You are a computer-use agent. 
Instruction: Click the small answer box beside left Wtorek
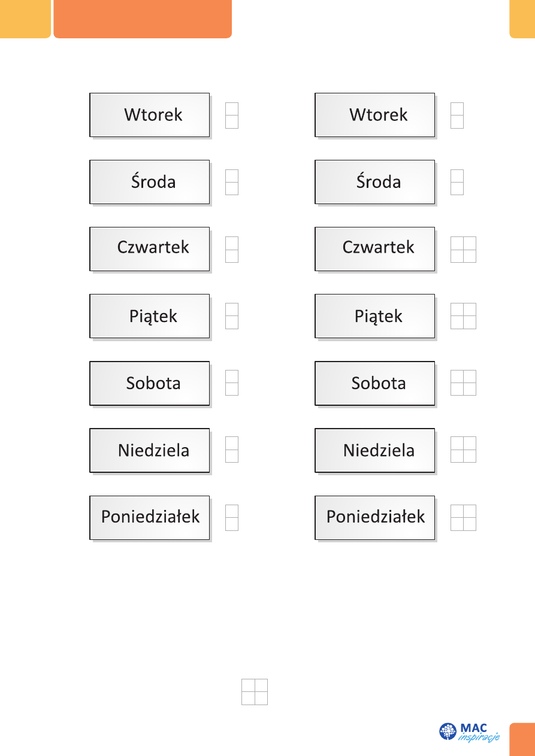coord(232,115)
